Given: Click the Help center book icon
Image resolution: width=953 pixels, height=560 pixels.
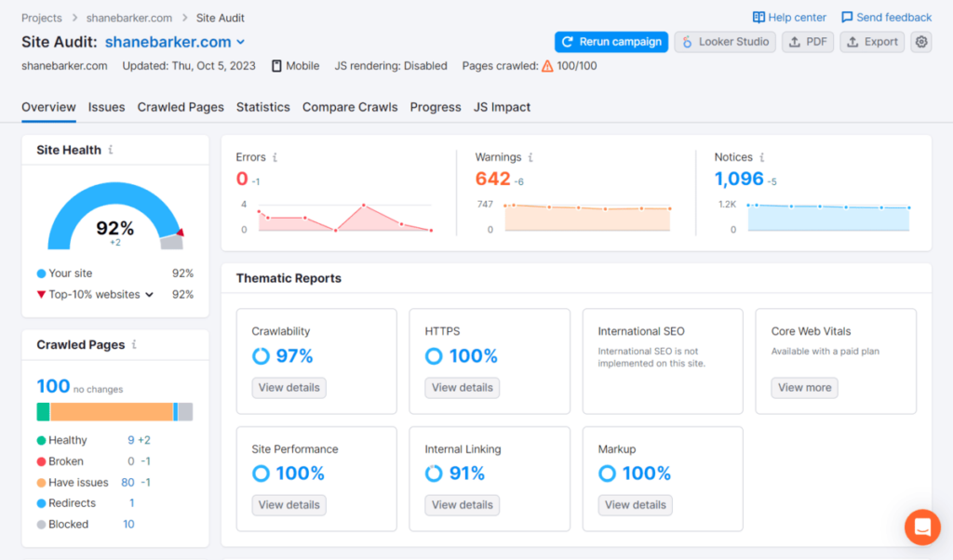Looking at the screenshot, I should [x=758, y=18].
